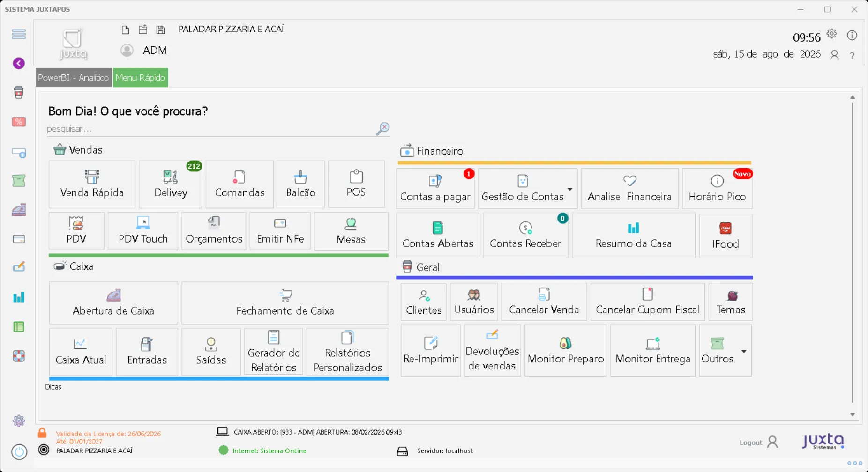Click the bar chart icon in sidebar
Viewport: 868px width, 472px height.
pyautogui.click(x=19, y=297)
